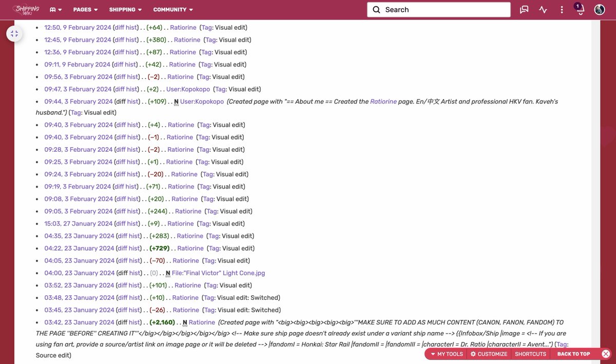
Task: Open User:Kopokopo link on 09:47 row
Action: (x=188, y=89)
